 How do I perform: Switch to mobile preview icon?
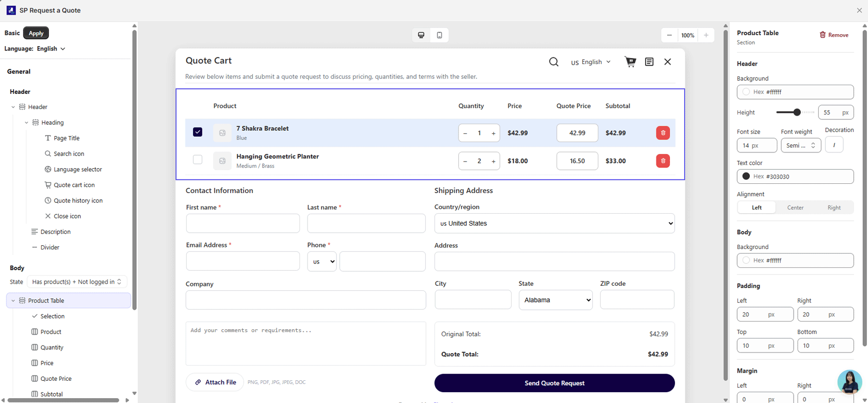point(439,35)
